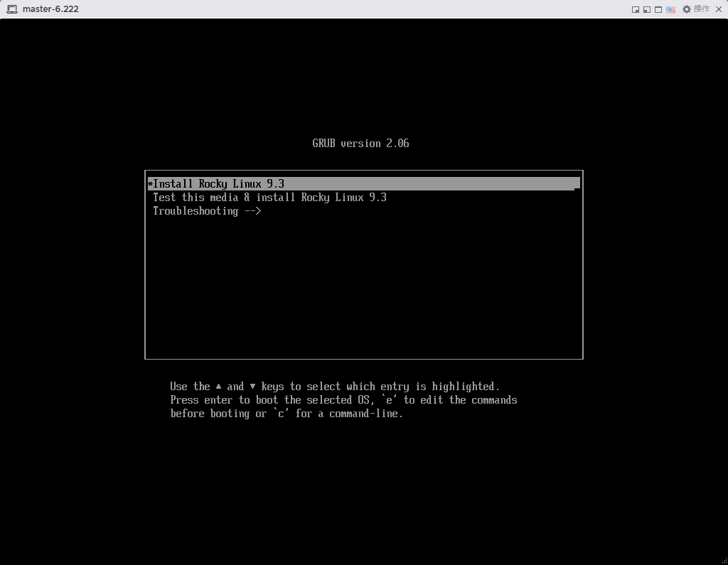728x565 pixels.
Task: Click the US flag keyboard layout icon
Action: (x=670, y=9)
